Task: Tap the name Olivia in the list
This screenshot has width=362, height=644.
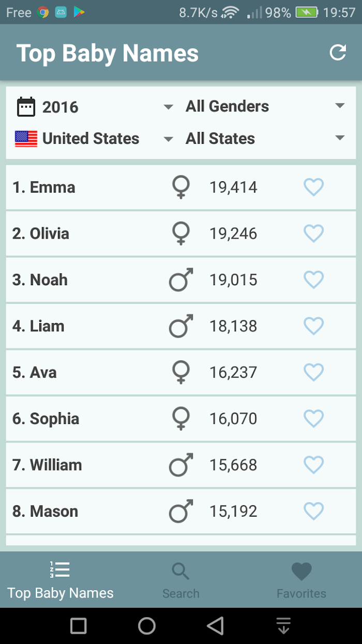Action: 49,233
